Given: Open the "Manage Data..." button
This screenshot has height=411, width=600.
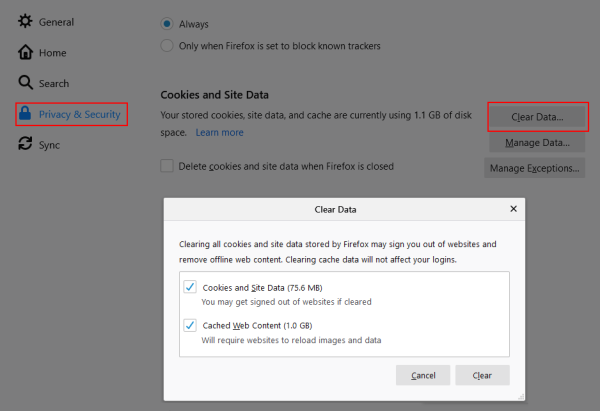Looking at the screenshot, I should (x=537, y=143).
